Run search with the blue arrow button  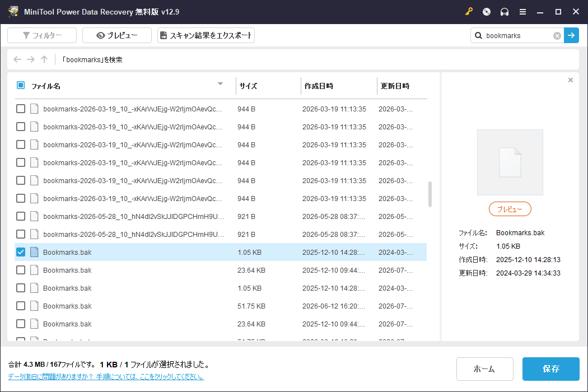pos(571,35)
